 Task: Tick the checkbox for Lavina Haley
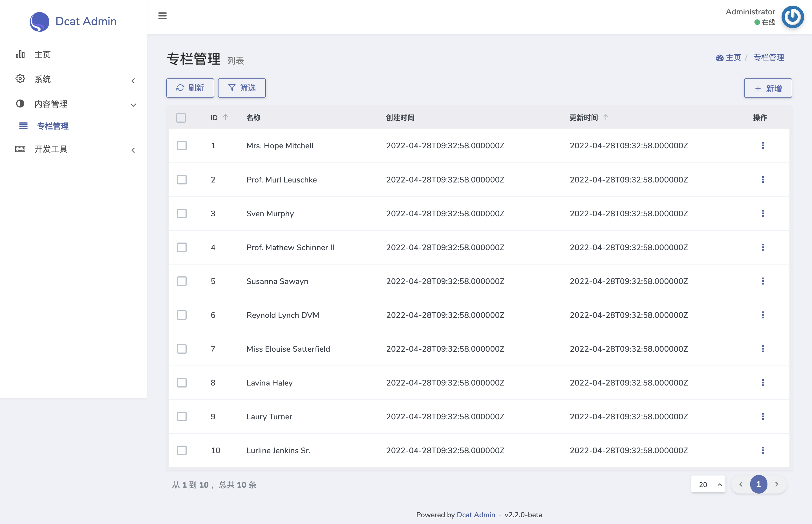pyautogui.click(x=182, y=383)
